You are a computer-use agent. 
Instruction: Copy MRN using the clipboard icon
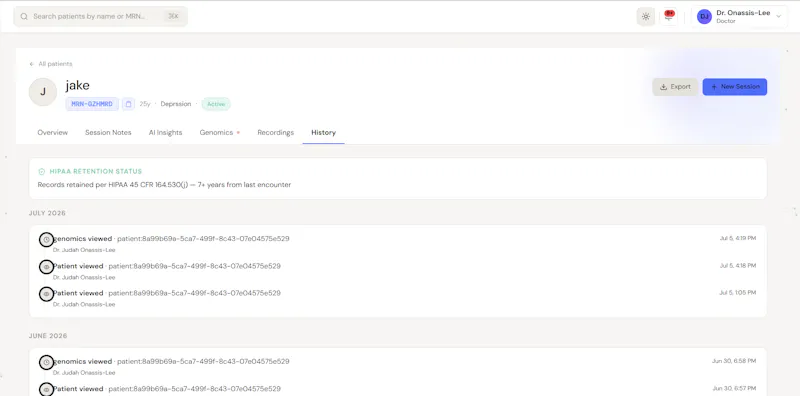point(129,104)
